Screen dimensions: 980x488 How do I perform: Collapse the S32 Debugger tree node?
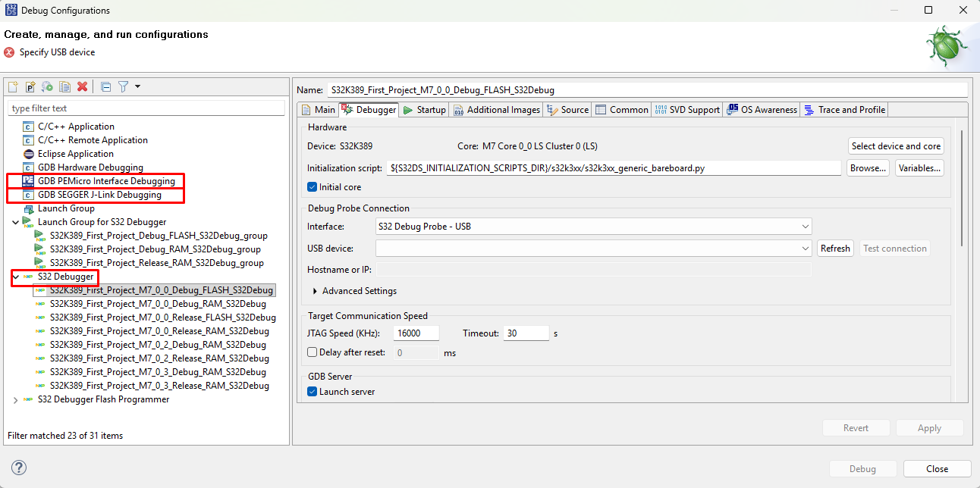point(15,277)
